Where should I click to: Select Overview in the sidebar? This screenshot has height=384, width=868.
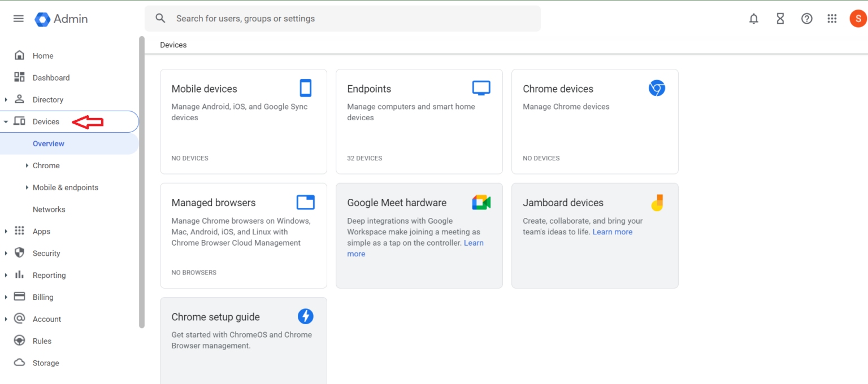[49, 143]
